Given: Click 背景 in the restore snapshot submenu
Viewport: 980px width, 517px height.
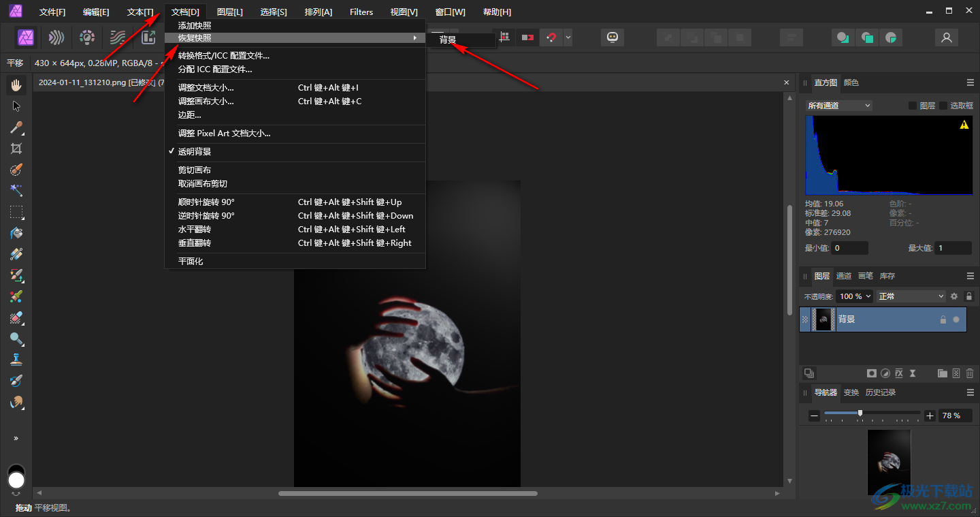Looking at the screenshot, I should (448, 40).
